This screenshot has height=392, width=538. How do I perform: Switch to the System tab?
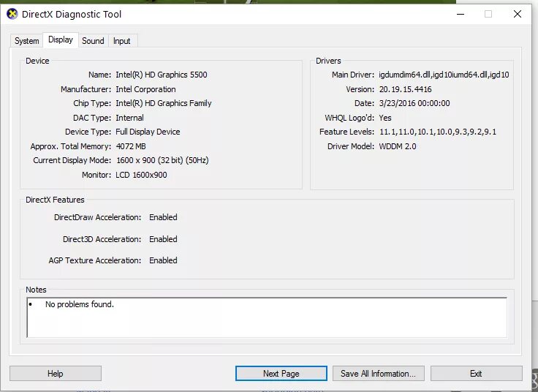[x=26, y=41]
